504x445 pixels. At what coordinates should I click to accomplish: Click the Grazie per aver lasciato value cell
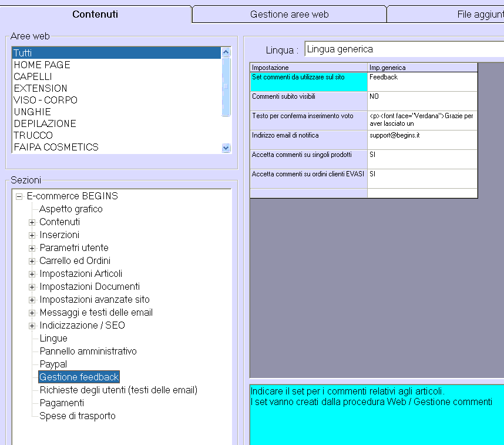pos(422,121)
